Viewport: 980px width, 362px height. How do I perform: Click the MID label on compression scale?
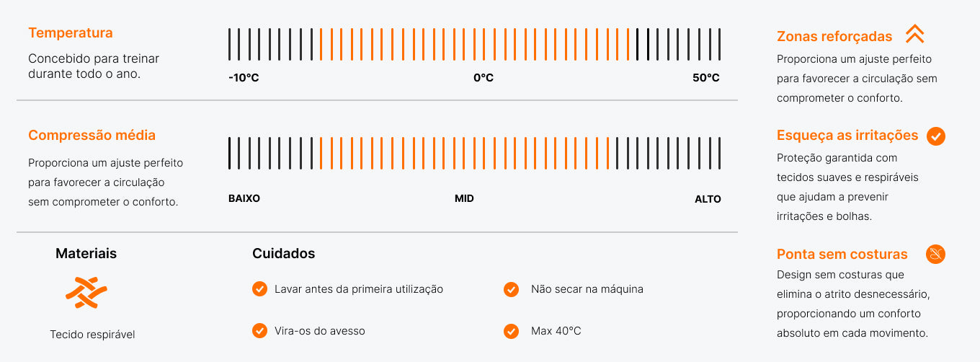pos(464,198)
